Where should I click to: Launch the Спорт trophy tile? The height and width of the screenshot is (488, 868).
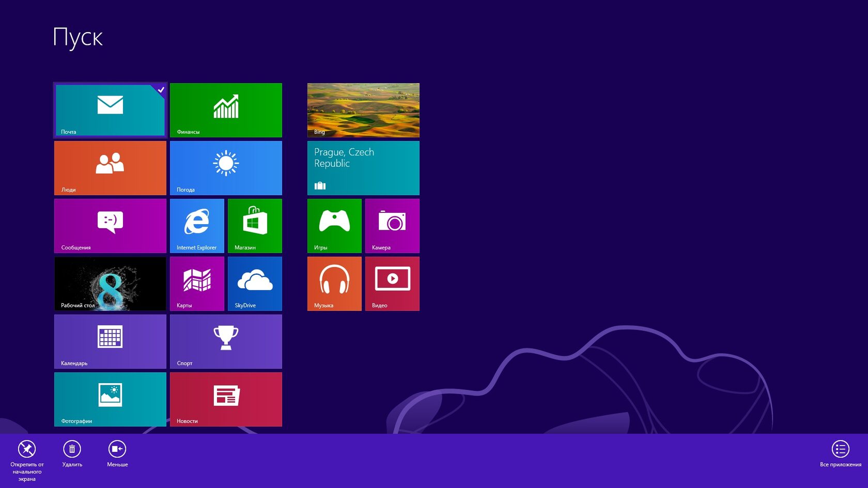[x=226, y=341]
